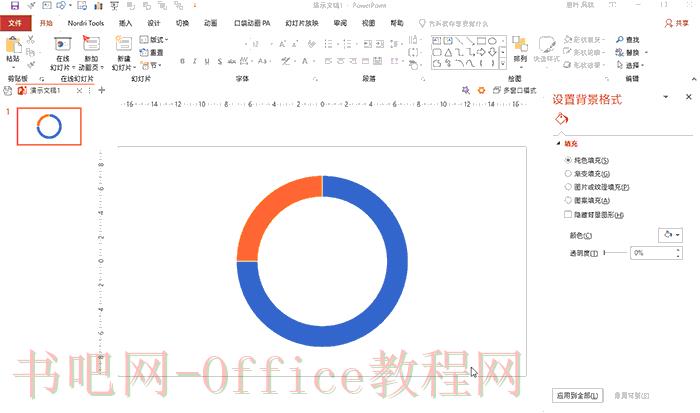The width and height of the screenshot is (700, 413).
Task: Select slide 1 thumbnail
Action: (x=49, y=126)
